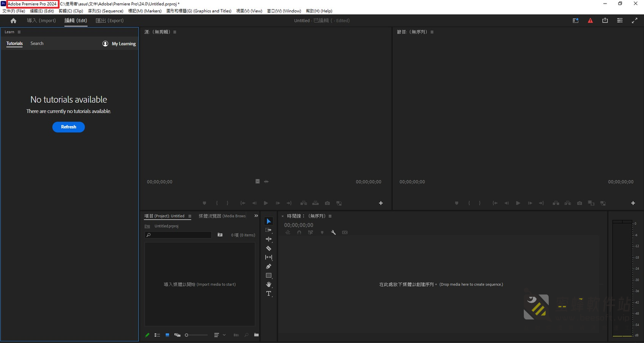Screen dimensions: 644x343
Task: Select the Slip tool
Action: coord(269,257)
